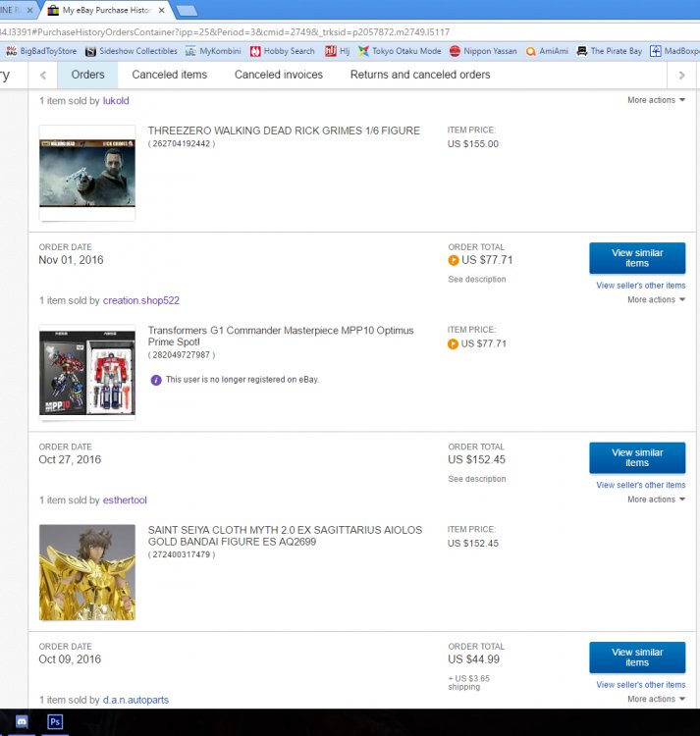Image resolution: width=700 pixels, height=736 pixels.
Task: Open the Saint Seiya Aiolos thumbnail
Action: pyautogui.click(x=87, y=572)
